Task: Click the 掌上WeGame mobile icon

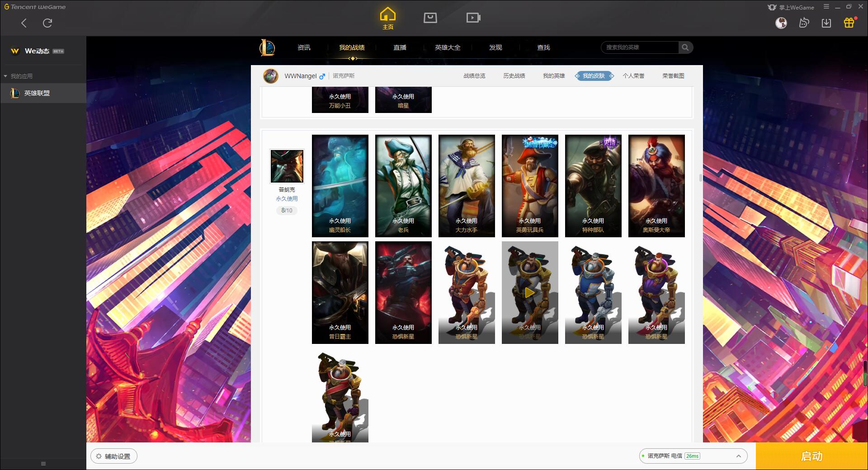Action: point(772,7)
